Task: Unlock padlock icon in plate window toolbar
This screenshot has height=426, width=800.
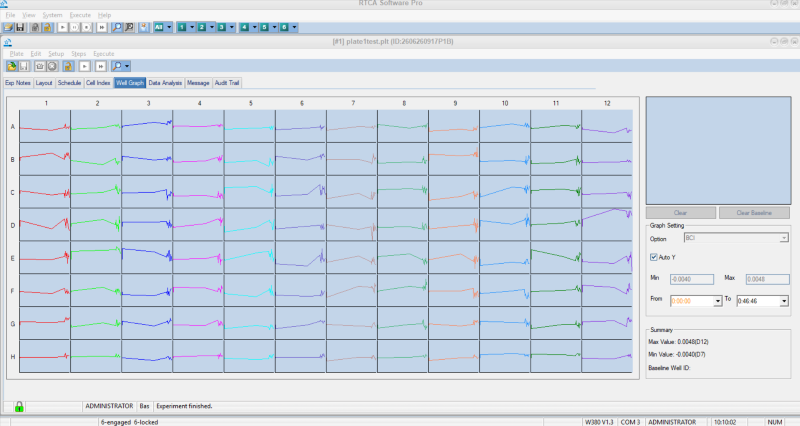Action: [68, 66]
